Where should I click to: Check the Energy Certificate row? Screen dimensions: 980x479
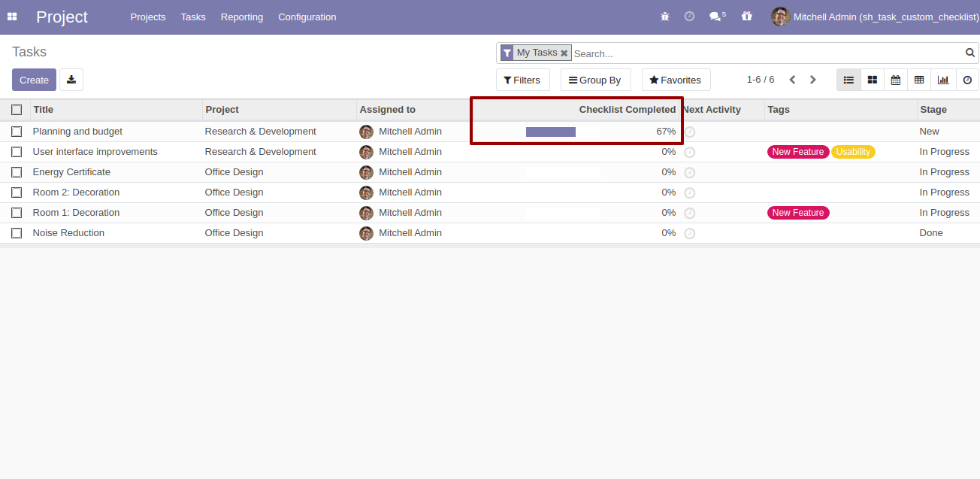tap(17, 172)
